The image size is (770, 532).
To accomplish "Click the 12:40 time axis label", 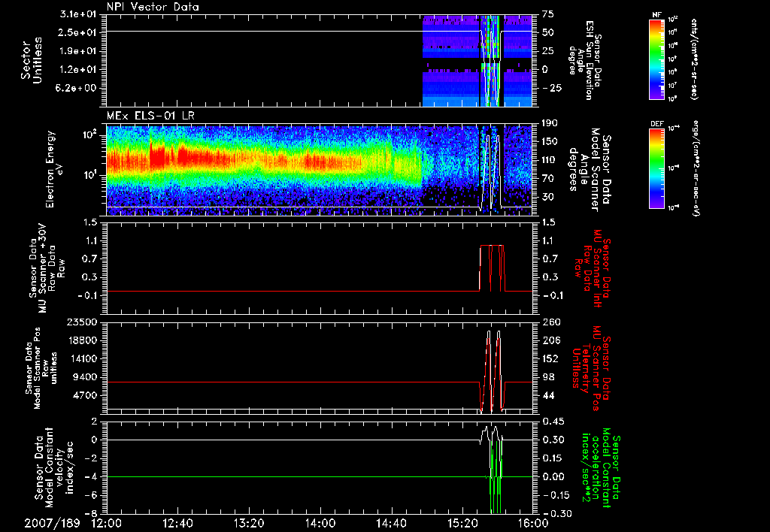I will point(177,523).
